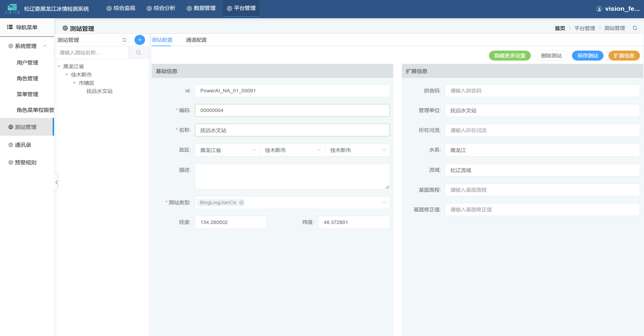644x336 pixels.
Task: Click the 编码 input field
Action: 292,110
